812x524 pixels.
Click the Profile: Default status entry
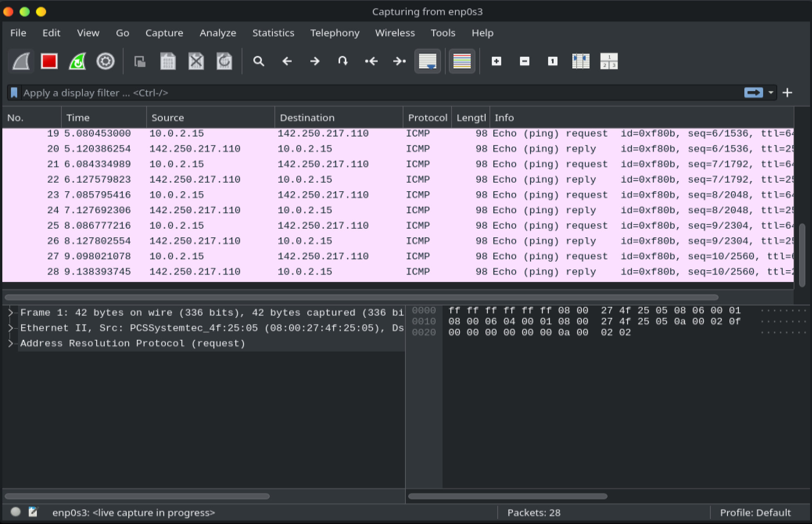point(755,513)
